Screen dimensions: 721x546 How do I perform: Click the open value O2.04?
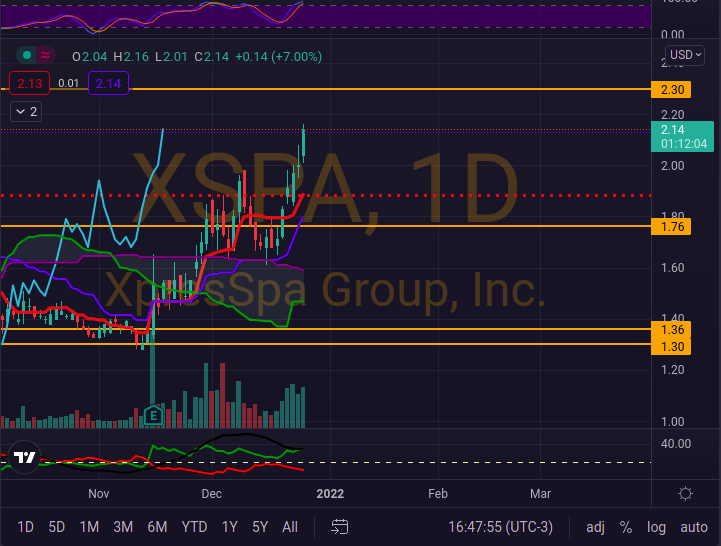[x=90, y=57]
